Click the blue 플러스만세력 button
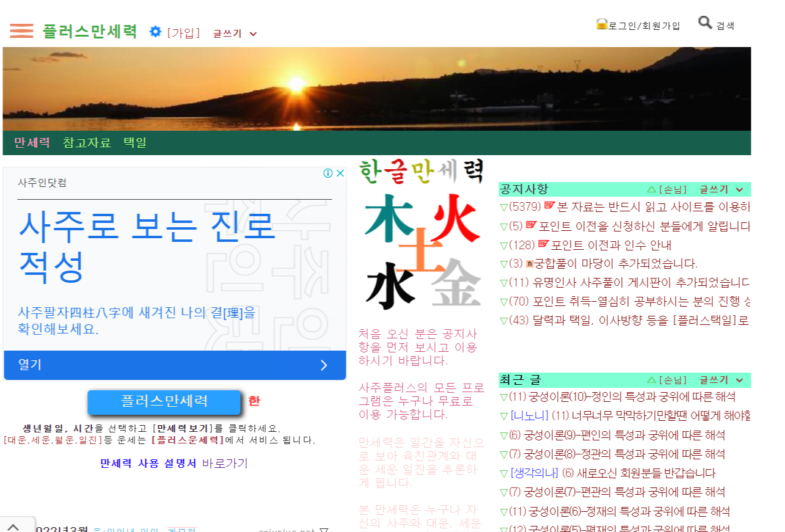 pyautogui.click(x=164, y=402)
